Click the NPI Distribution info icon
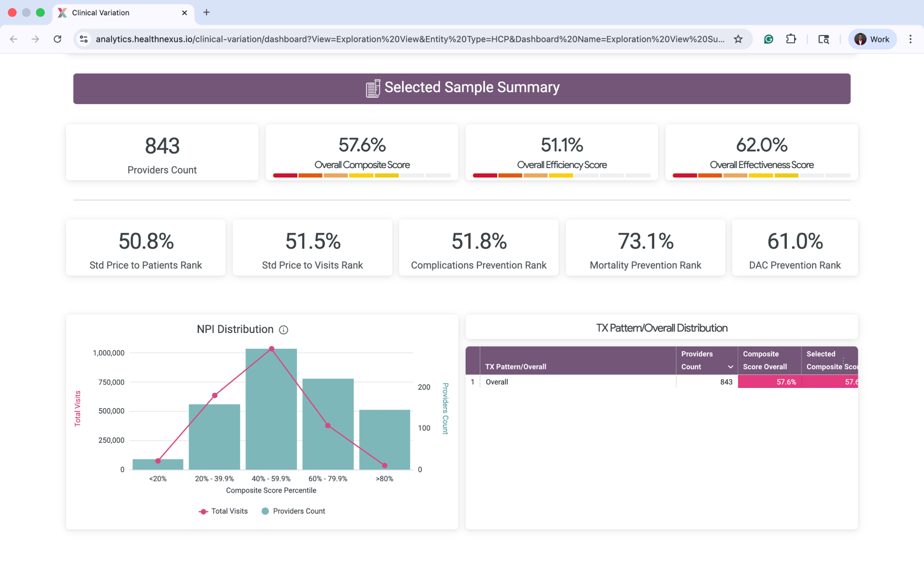This screenshot has height=579, width=924. [x=284, y=330]
